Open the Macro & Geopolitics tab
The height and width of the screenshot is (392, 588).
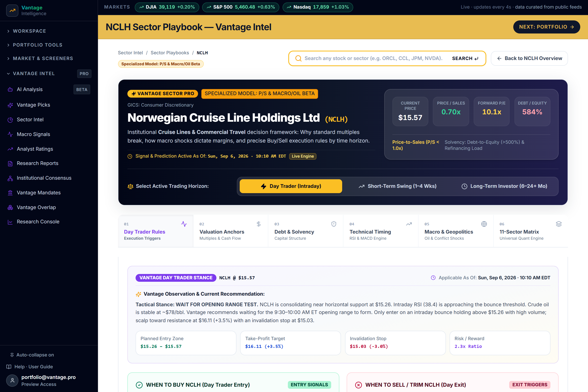(455, 231)
